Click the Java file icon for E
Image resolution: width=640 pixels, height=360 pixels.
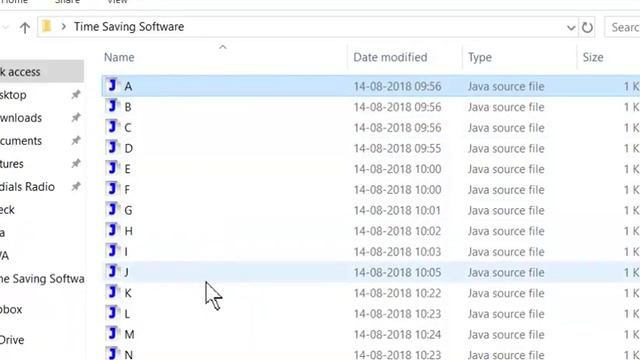click(112, 168)
